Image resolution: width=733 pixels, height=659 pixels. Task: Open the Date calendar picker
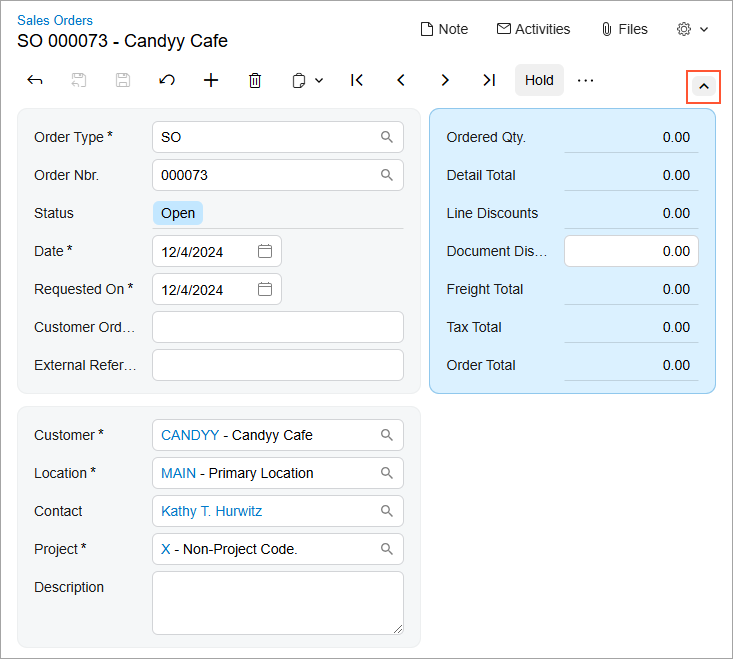[265, 251]
